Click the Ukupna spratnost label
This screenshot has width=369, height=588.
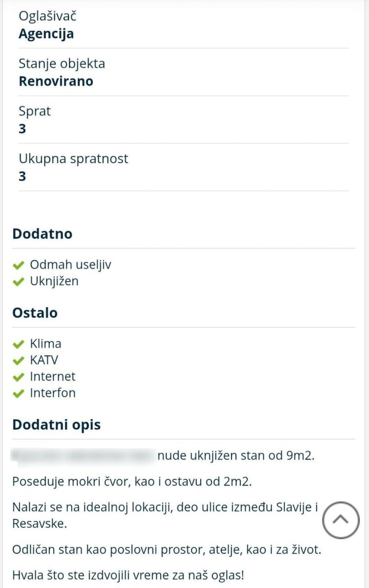[73, 159]
